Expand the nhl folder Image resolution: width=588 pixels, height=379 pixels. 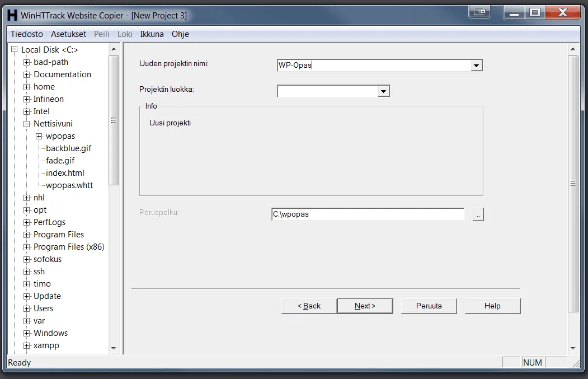click(x=27, y=198)
